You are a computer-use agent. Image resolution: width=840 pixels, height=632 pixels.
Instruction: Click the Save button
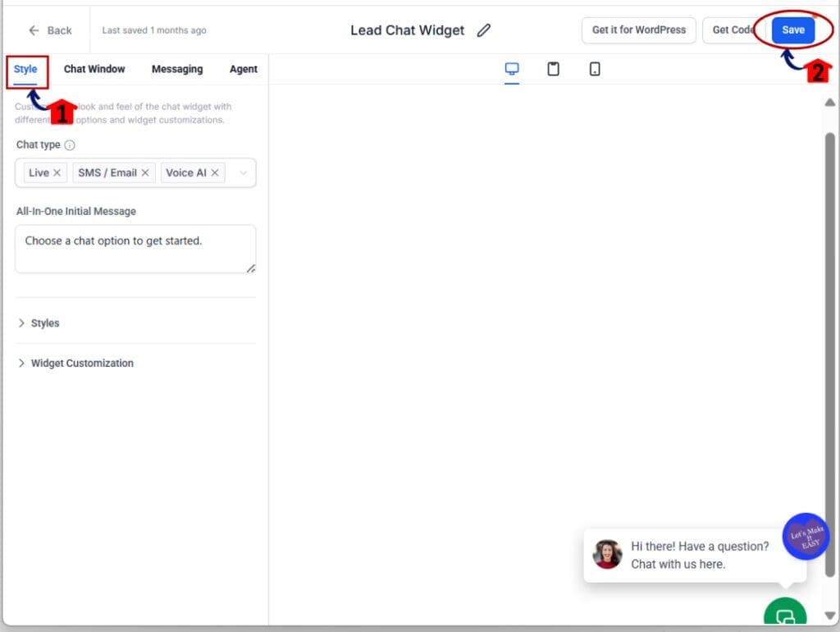click(x=792, y=30)
